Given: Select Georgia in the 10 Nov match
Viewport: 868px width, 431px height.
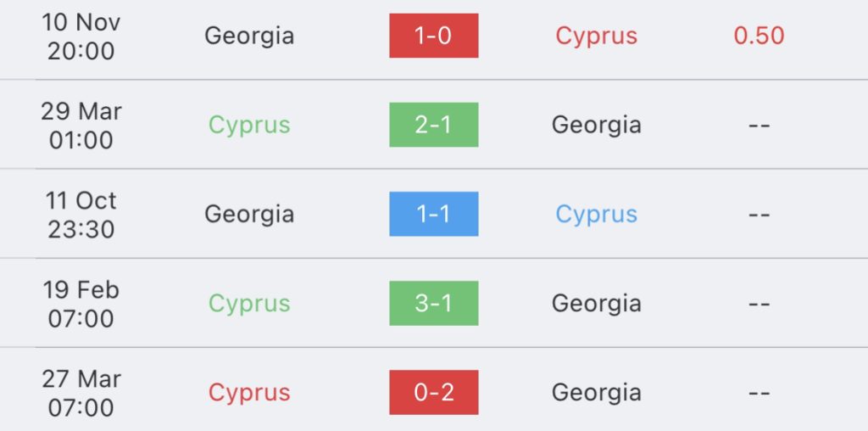Looking at the screenshot, I should [249, 36].
